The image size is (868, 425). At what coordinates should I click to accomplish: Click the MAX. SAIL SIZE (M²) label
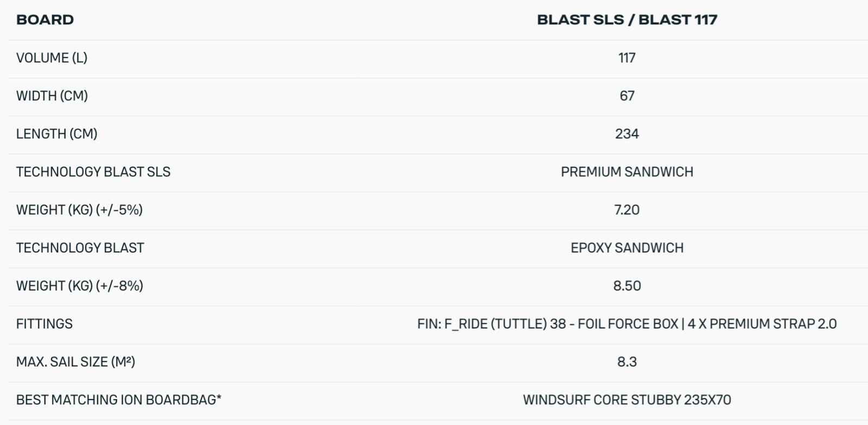(75, 362)
